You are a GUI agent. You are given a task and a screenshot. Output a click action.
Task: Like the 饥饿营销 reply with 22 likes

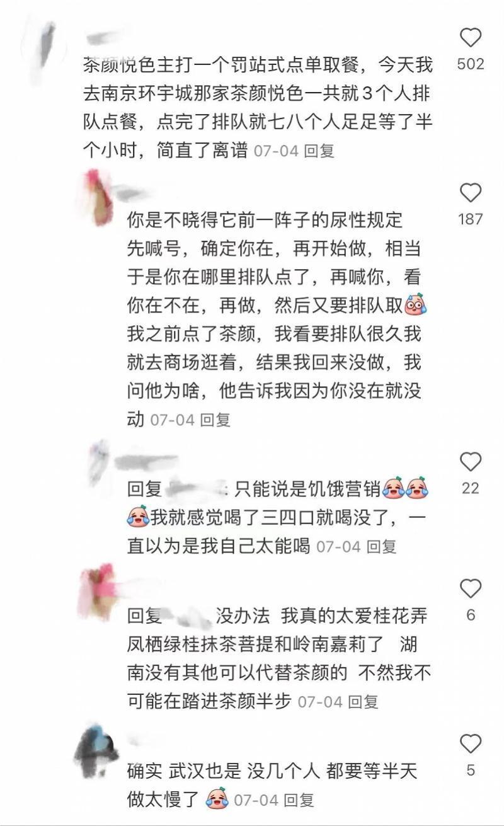471,462
